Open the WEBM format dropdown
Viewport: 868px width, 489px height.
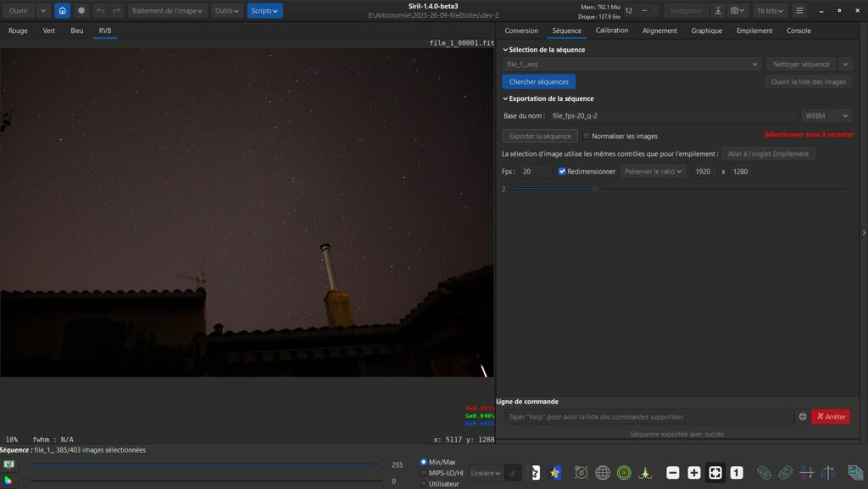(826, 115)
